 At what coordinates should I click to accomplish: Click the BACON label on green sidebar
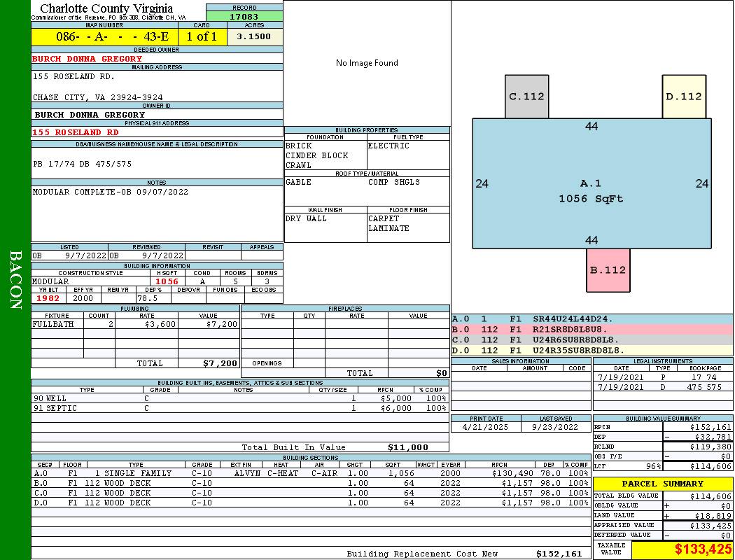pyautogui.click(x=15, y=280)
